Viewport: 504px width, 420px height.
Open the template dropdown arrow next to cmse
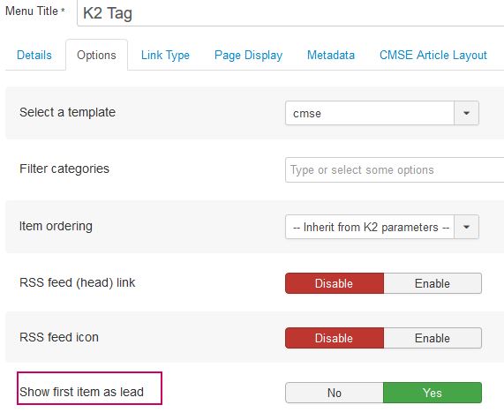tap(466, 113)
